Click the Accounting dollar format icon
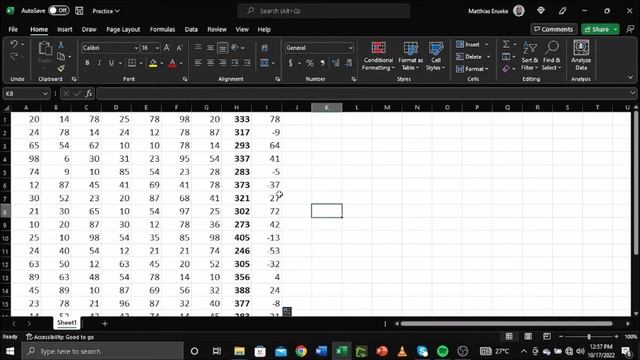This screenshot has height=360, width=640. (291, 63)
